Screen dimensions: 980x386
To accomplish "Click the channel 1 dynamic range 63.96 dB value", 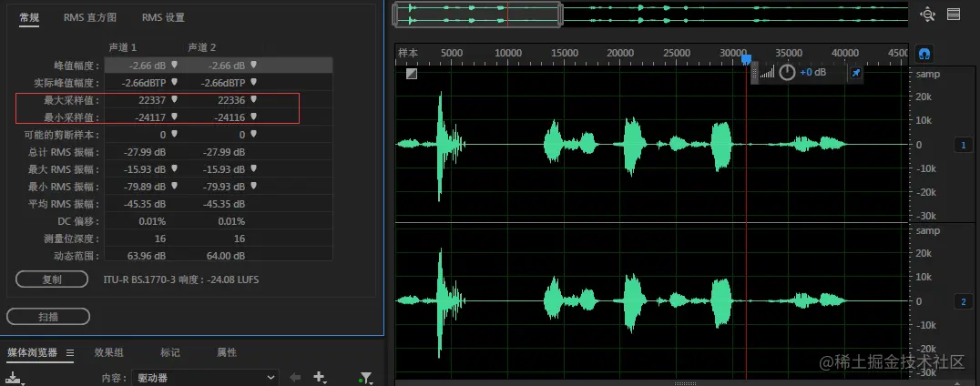I will (147, 256).
